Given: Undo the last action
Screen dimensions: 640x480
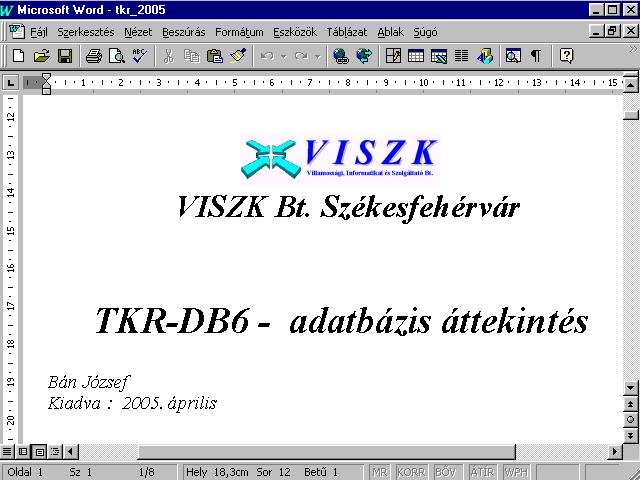Looking at the screenshot, I should click(x=267, y=56).
